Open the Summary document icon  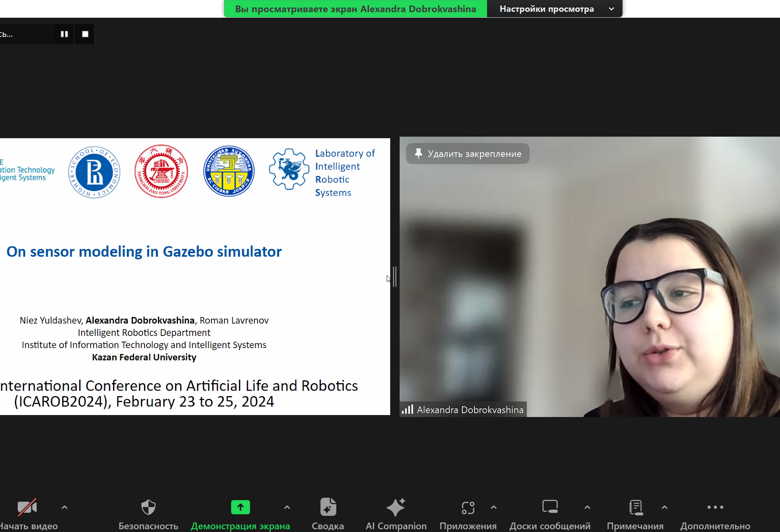328,507
